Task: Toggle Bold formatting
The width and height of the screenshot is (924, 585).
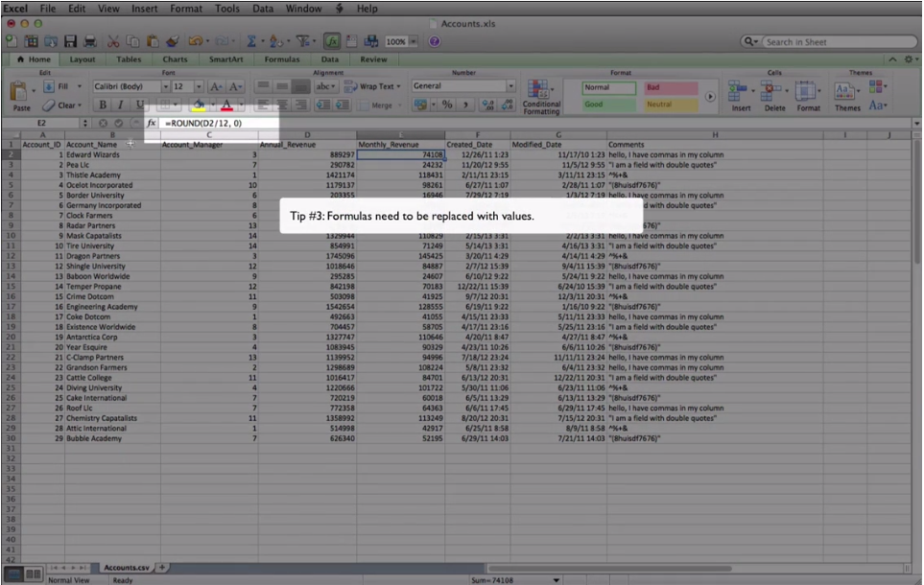Action: tap(103, 105)
